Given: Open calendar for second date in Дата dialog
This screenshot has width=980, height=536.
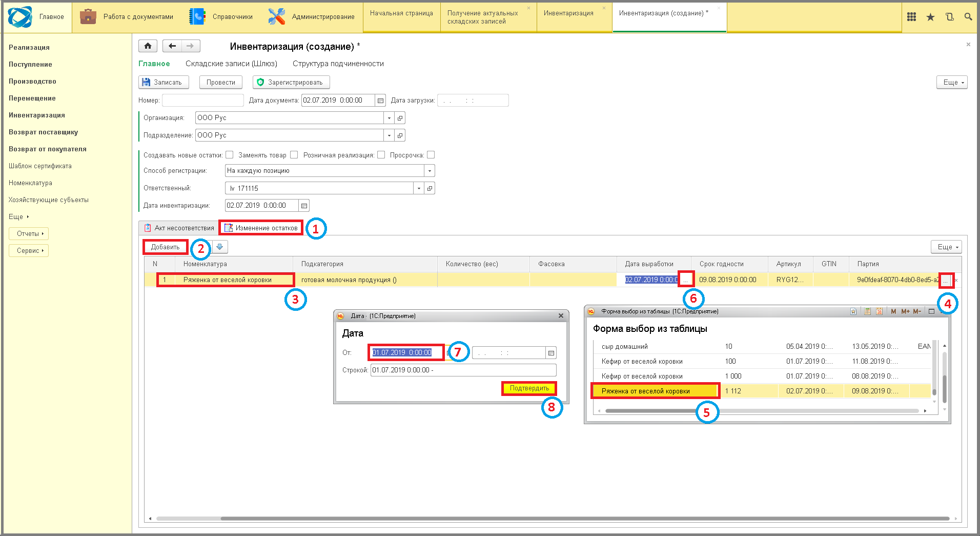Looking at the screenshot, I should pos(551,353).
